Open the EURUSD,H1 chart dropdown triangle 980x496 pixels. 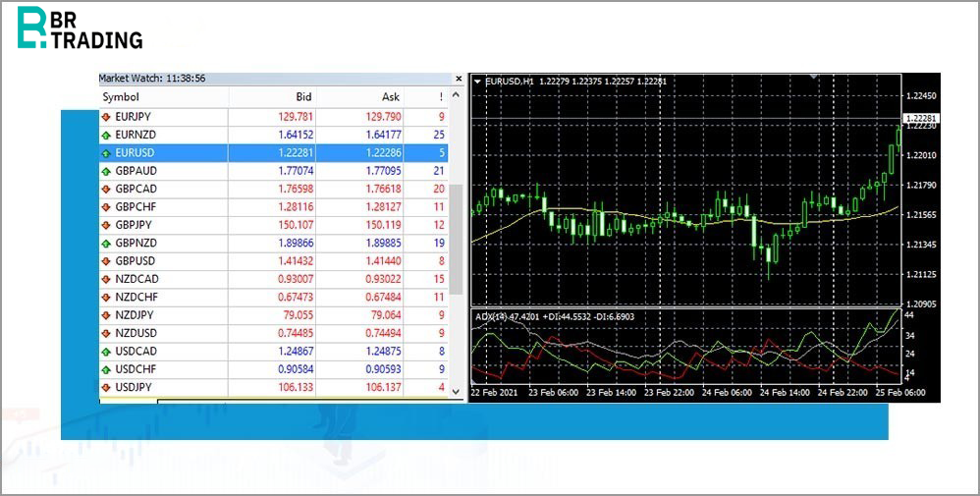click(x=477, y=82)
